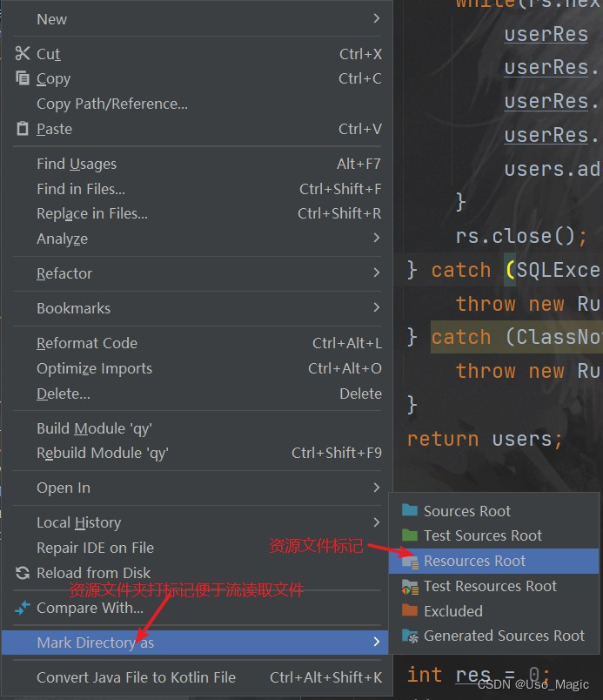Click the Test Resources Root folder icon
This screenshot has height=700, width=603.
[410, 587]
